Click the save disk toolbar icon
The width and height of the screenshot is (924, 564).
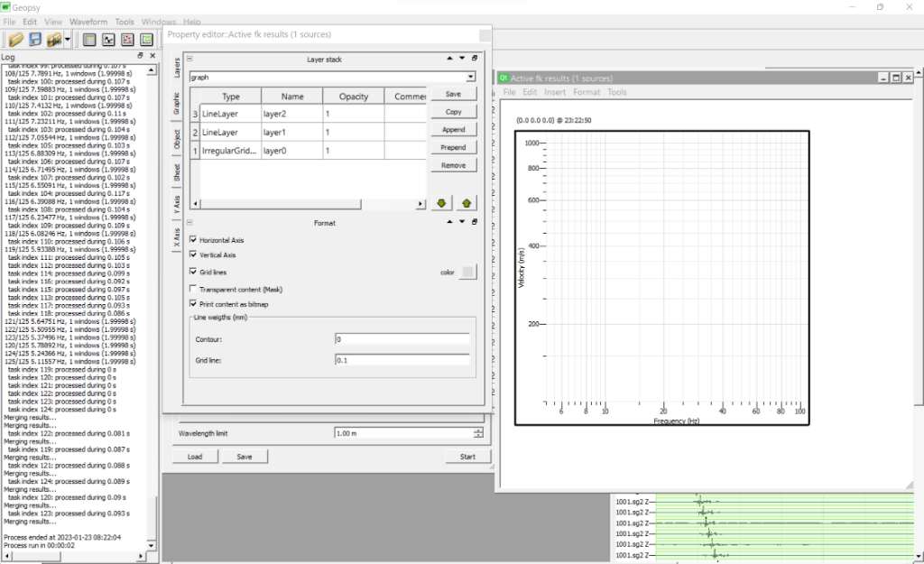click(36, 40)
